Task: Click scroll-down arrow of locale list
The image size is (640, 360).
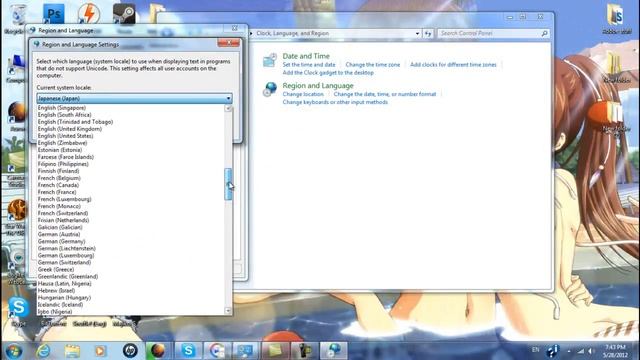Action: [x=228, y=311]
